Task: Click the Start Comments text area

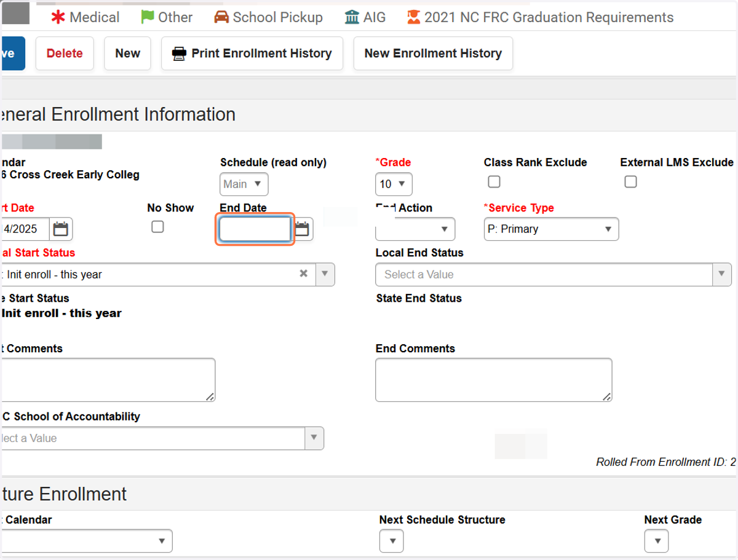Action: pyautogui.click(x=108, y=380)
